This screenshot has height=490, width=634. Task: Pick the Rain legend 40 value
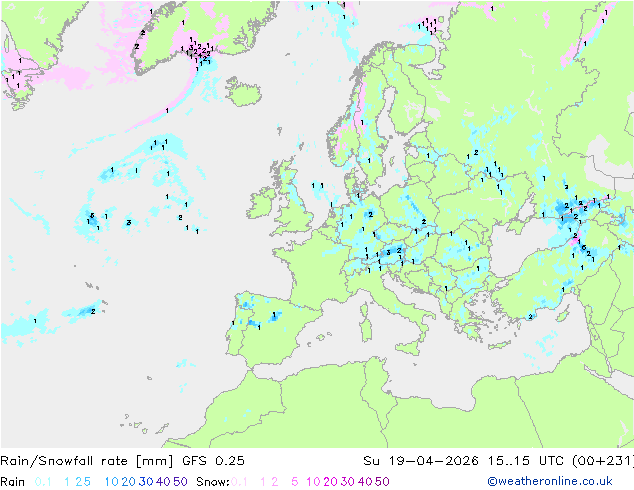pos(163,482)
